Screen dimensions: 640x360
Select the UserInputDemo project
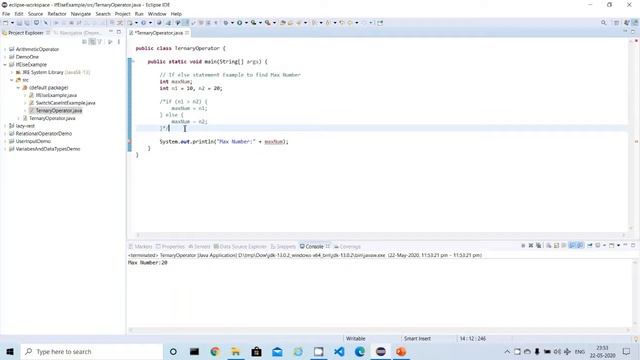click(33, 141)
